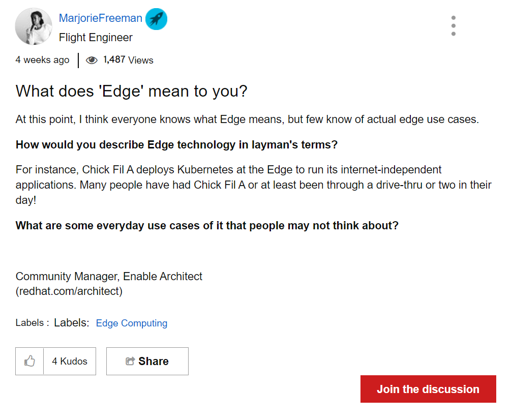Select the Edge Computing label link

[132, 323]
